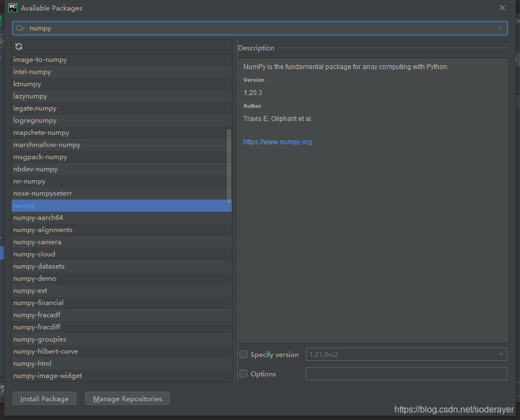
Task: Select numpy-html package
Action: pos(121,364)
